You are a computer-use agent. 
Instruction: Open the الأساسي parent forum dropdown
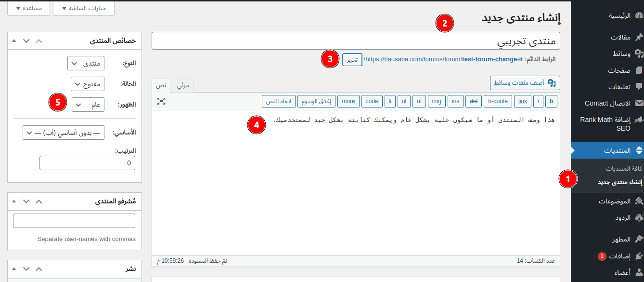[x=64, y=133]
